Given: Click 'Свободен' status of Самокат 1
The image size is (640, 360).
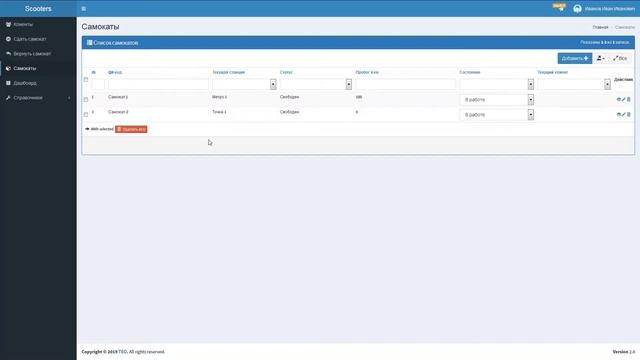Looking at the screenshot, I should tap(289, 97).
